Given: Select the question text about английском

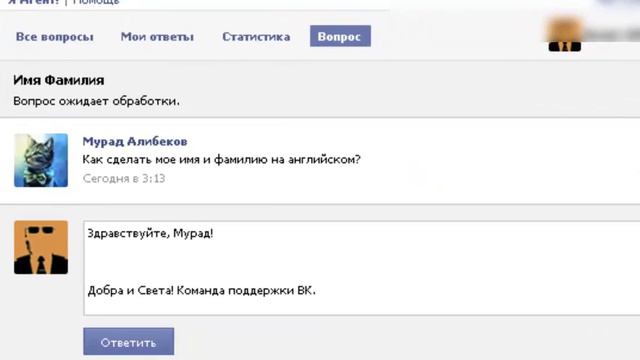Looking at the screenshot, I should 221,160.
